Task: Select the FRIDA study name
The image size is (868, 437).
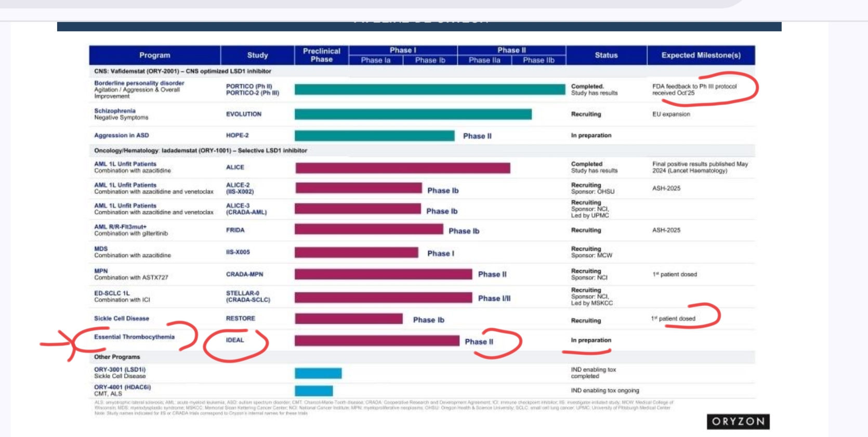Action: pos(235,230)
